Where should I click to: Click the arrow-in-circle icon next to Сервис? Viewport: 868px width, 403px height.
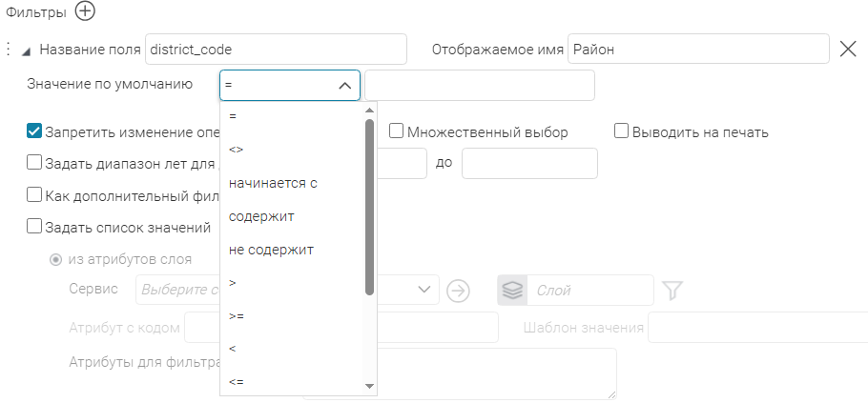(459, 291)
